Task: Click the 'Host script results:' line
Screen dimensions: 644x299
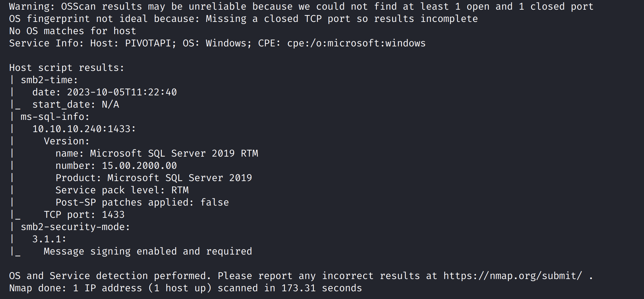Action: coord(67,68)
